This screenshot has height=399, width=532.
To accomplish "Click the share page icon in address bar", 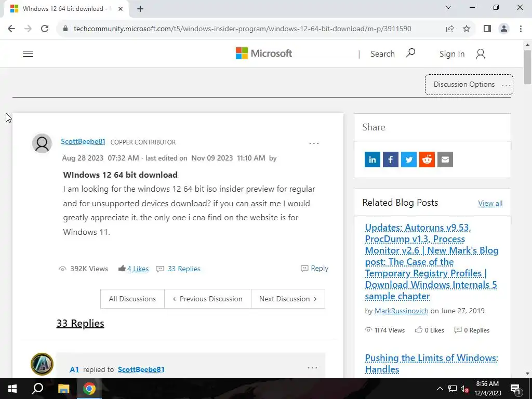I will (x=450, y=29).
